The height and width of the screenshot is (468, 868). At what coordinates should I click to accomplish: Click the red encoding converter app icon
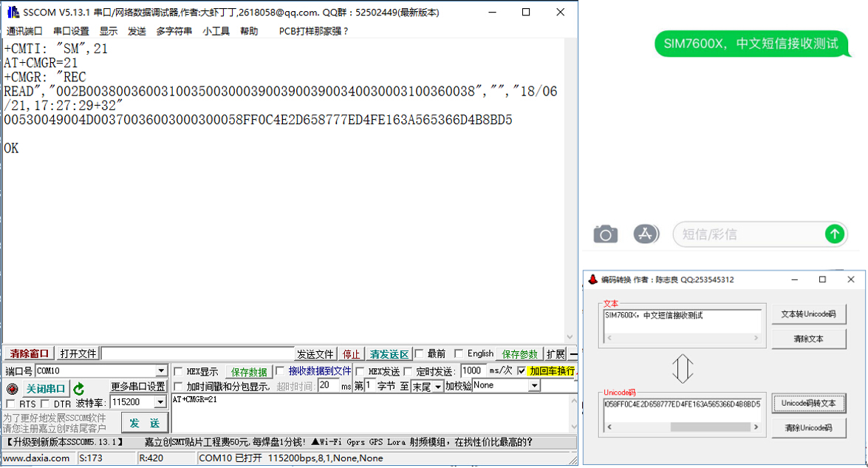point(593,279)
